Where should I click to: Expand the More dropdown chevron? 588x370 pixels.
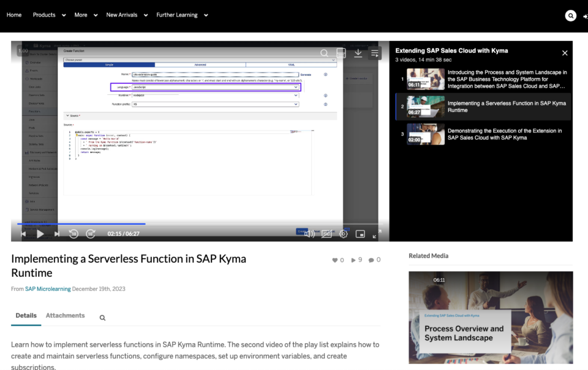[96, 15]
